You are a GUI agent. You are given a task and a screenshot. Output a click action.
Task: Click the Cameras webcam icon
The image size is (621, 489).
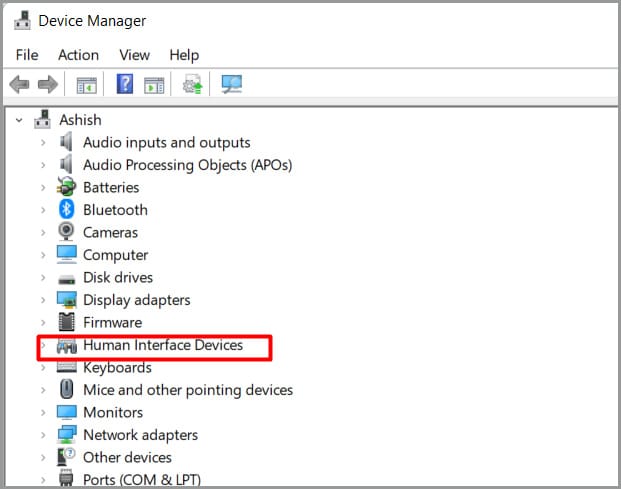(66, 232)
